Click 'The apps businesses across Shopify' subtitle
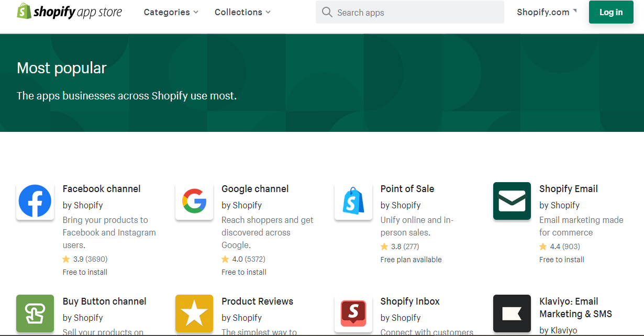The height and width of the screenshot is (336, 644). coord(127,96)
